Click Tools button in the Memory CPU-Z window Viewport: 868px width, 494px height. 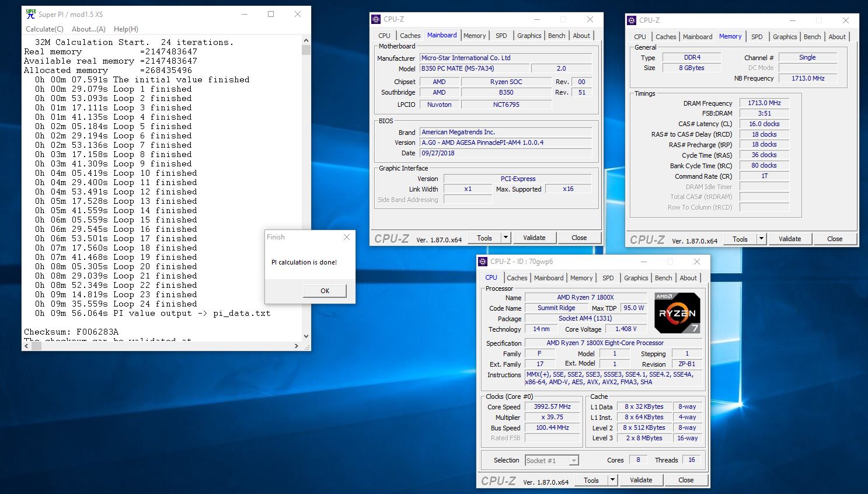(740, 239)
